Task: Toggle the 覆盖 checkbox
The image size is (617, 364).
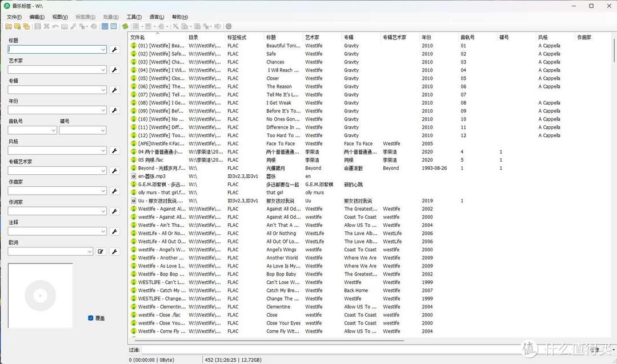Action: click(91, 318)
